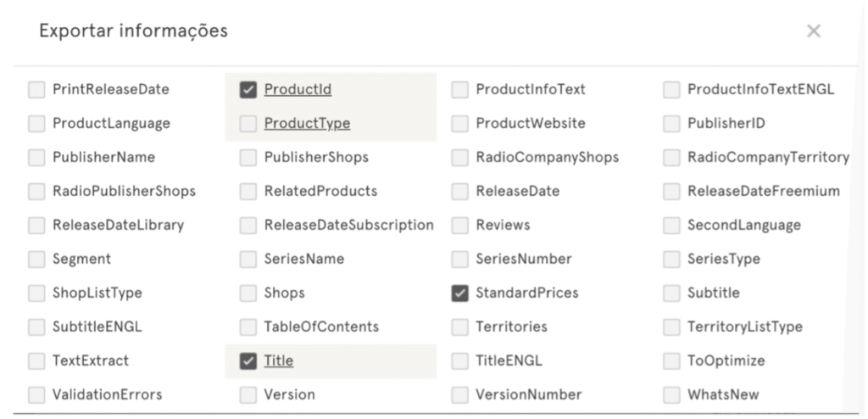Select the ReleaseDate checkbox

tap(460, 192)
